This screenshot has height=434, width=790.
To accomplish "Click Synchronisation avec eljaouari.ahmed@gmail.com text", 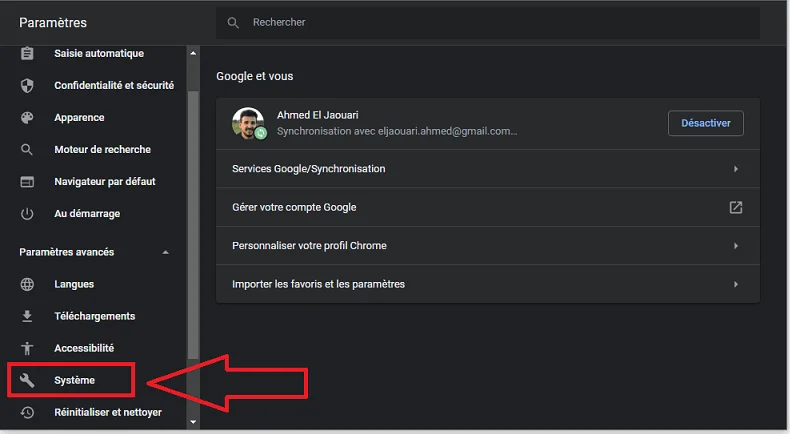I will [x=397, y=132].
